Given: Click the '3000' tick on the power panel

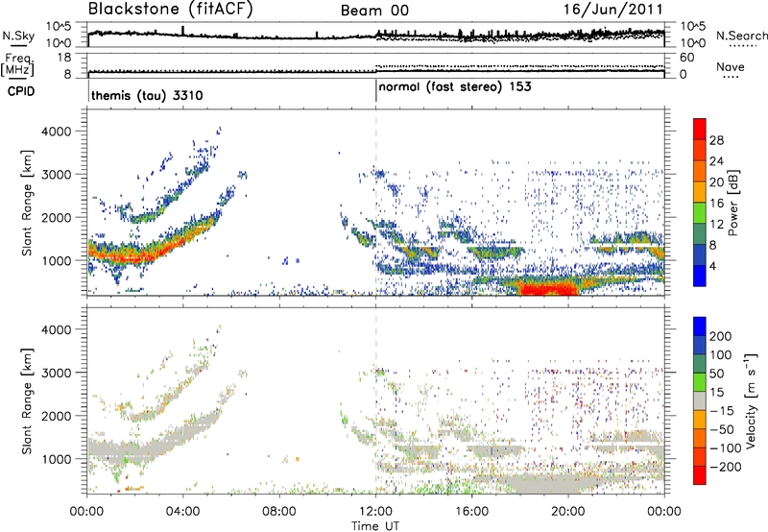Looking at the screenshot, I should click(57, 175).
